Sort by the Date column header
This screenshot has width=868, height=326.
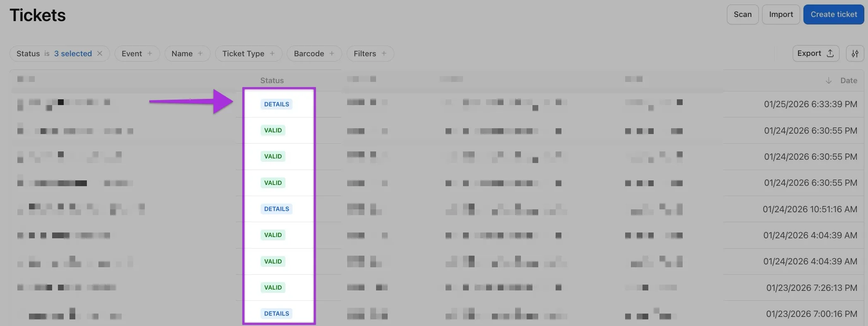tap(849, 81)
